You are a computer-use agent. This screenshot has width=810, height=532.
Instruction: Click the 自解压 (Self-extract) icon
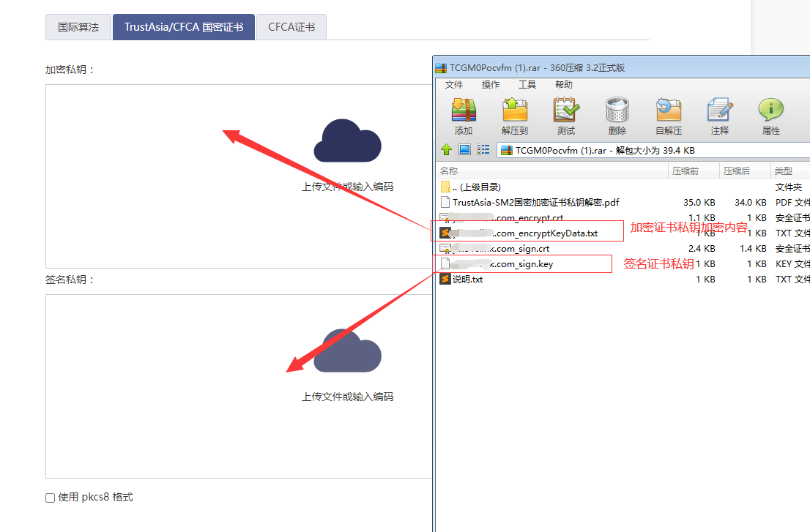[669, 116]
